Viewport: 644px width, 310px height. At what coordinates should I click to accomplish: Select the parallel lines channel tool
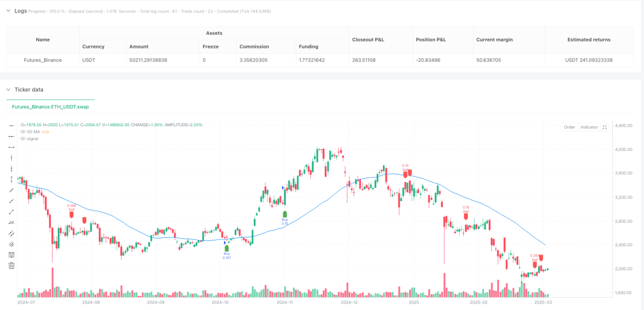tap(12, 233)
